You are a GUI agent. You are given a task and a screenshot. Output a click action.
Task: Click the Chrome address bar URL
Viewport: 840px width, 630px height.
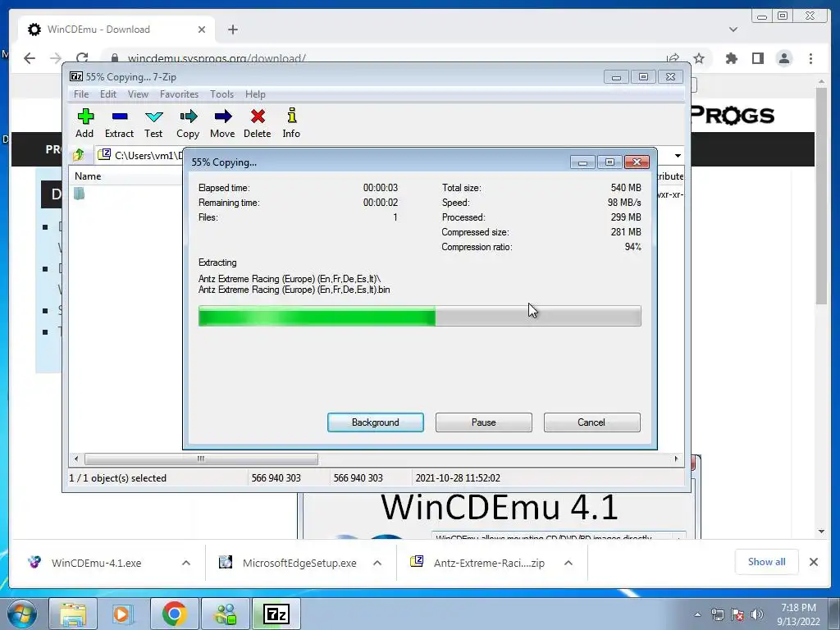[217, 58]
